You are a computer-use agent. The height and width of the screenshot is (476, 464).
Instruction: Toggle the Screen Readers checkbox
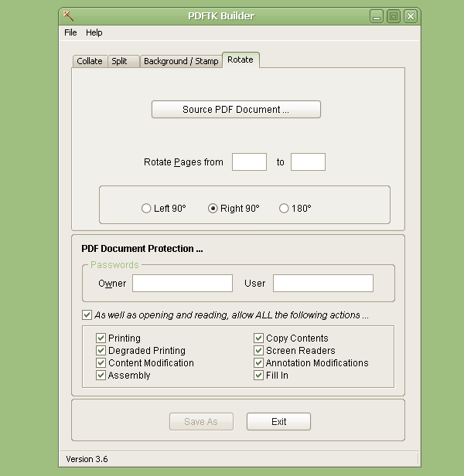[x=258, y=350]
